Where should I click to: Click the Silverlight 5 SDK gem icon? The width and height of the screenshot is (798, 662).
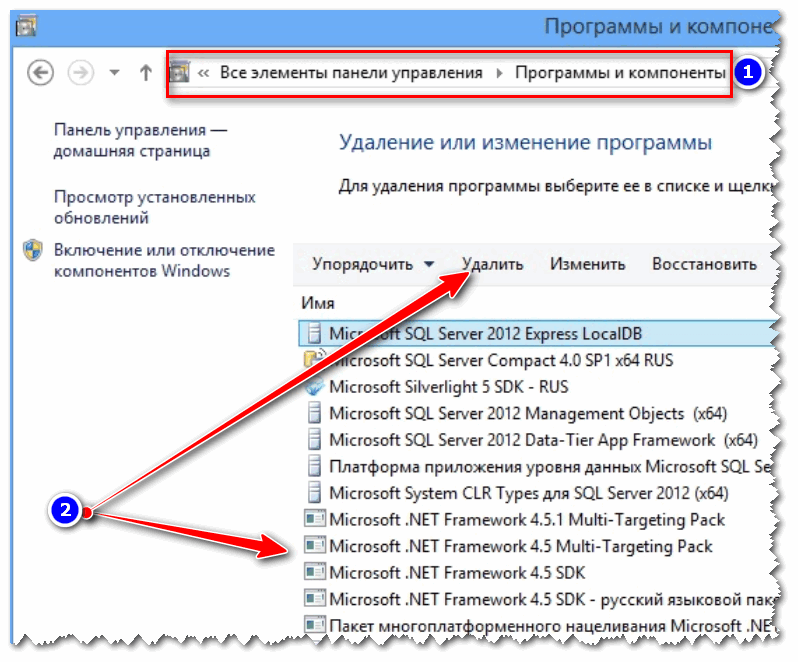315,387
